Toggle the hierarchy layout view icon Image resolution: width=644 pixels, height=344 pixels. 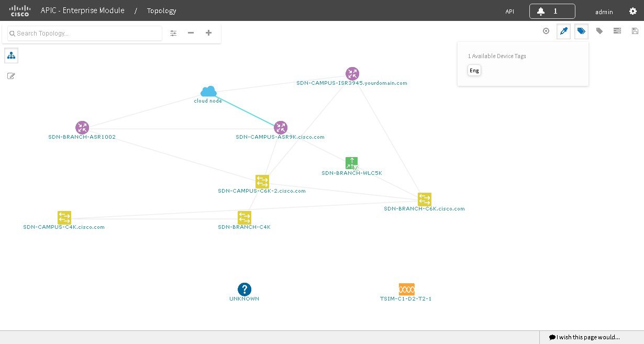11,55
